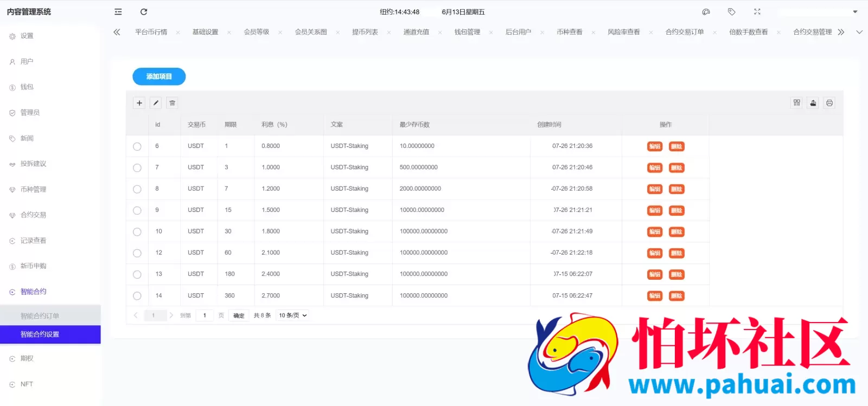The width and height of the screenshot is (868, 406).
Task: Click the 确定 pagination confirm button
Action: (239, 315)
